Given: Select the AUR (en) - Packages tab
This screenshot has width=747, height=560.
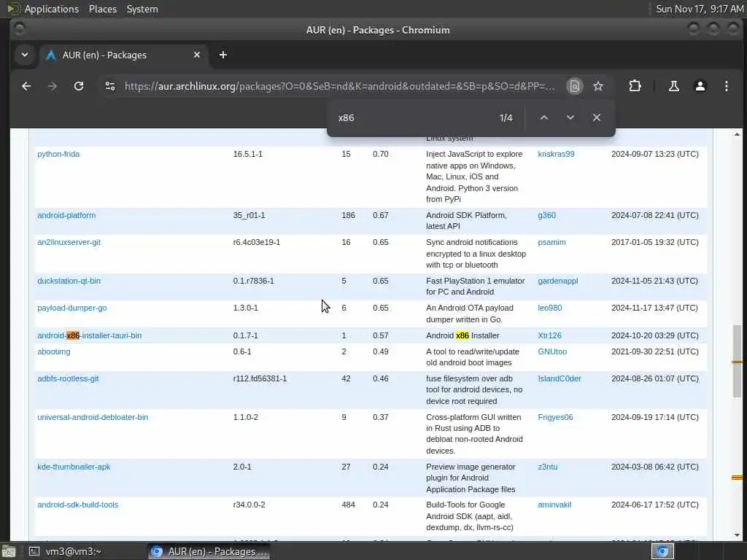Looking at the screenshot, I should click(124, 55).
